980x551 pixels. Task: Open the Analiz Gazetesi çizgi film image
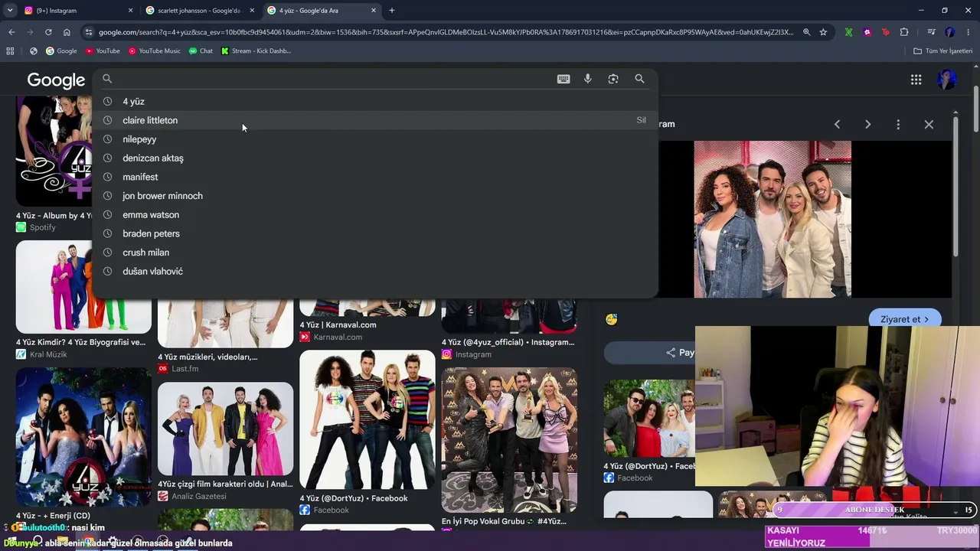tap(225, 429)
